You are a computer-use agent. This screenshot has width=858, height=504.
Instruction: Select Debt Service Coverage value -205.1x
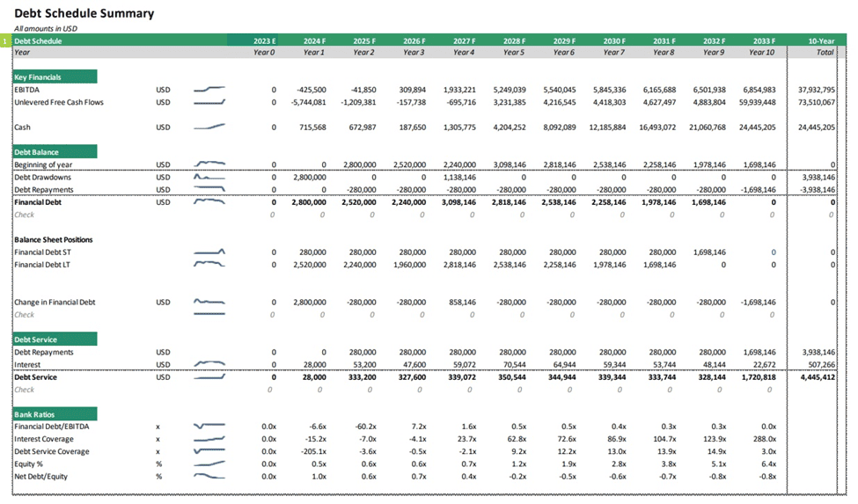313,451
